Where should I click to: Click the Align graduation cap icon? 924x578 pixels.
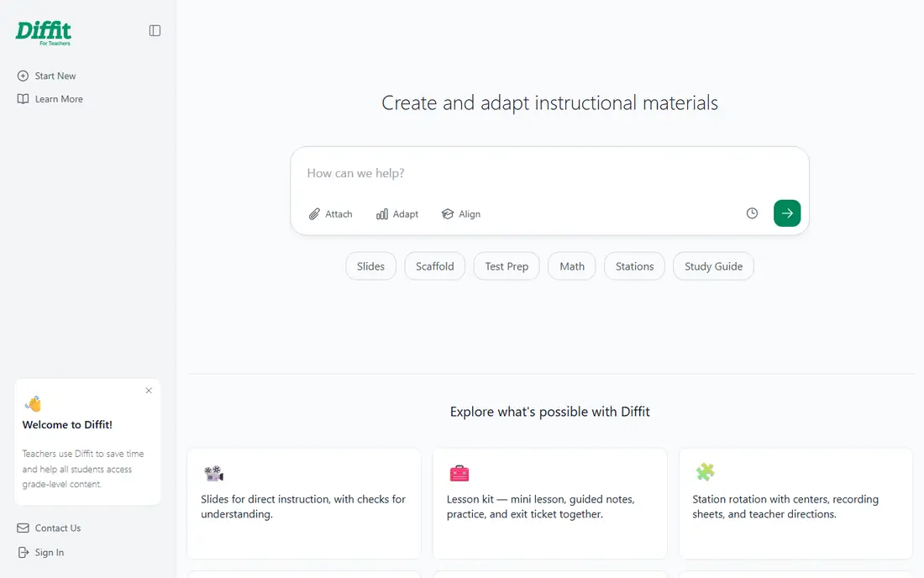click(x=448, y=214)
